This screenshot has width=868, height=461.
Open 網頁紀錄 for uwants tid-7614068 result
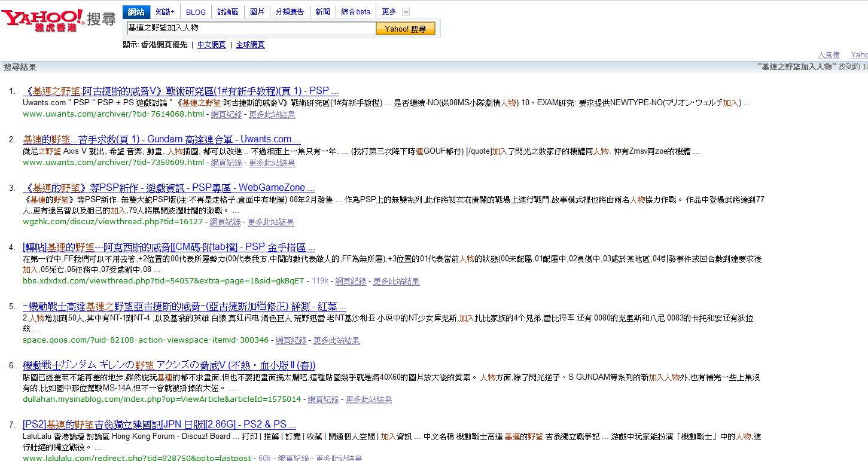tap(226, 114)
